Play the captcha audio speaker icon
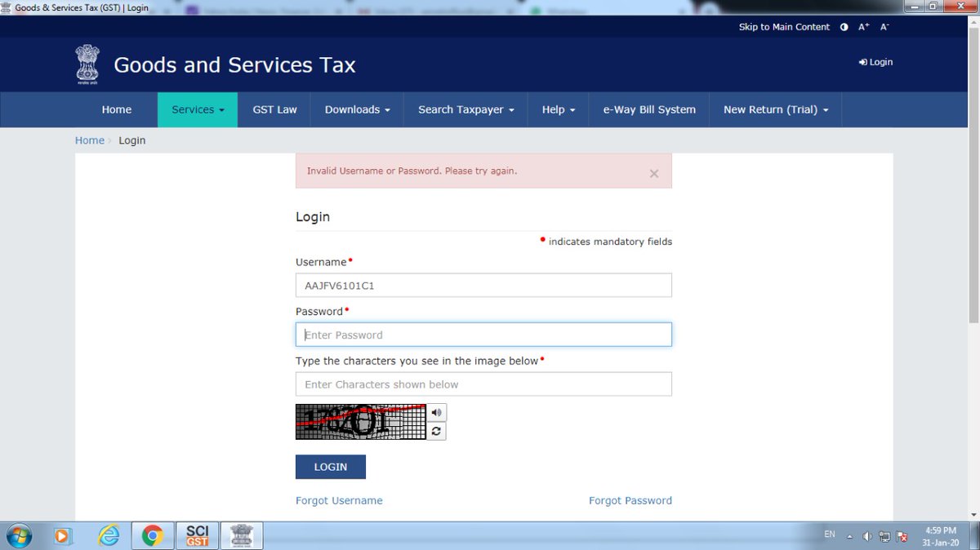Screen dimensions: 980x550 tap(437, 412)
